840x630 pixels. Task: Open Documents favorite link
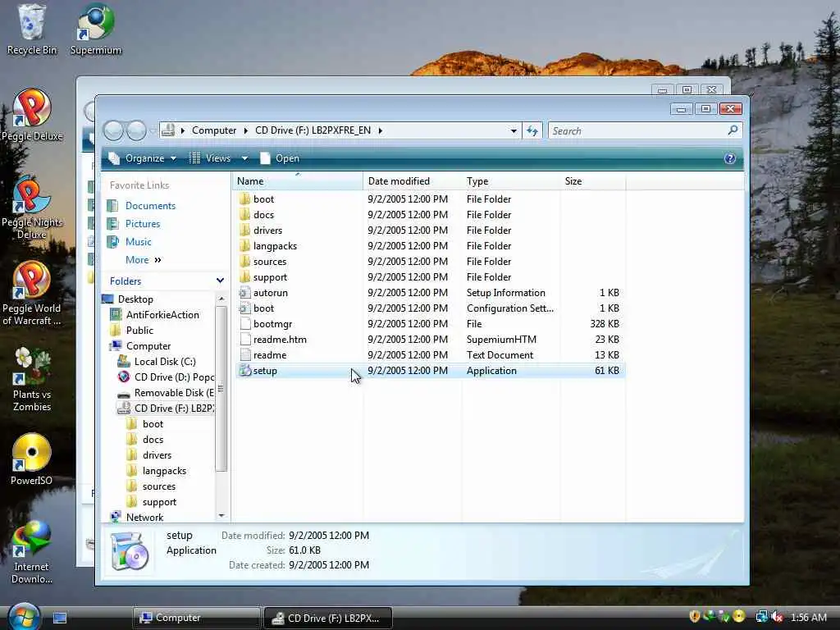(x=141, y=206)
